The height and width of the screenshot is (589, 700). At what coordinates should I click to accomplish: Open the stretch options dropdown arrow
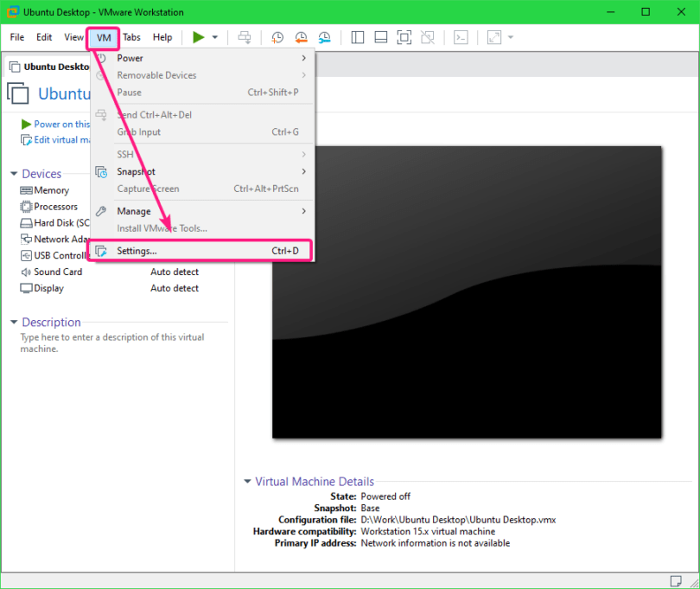(x=511, y=37)
